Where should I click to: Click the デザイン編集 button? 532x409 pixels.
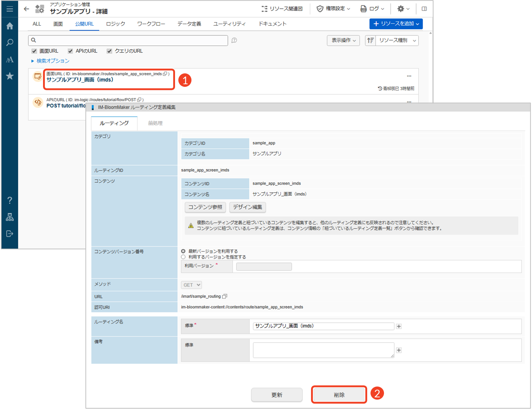click(x=247, y=207)
